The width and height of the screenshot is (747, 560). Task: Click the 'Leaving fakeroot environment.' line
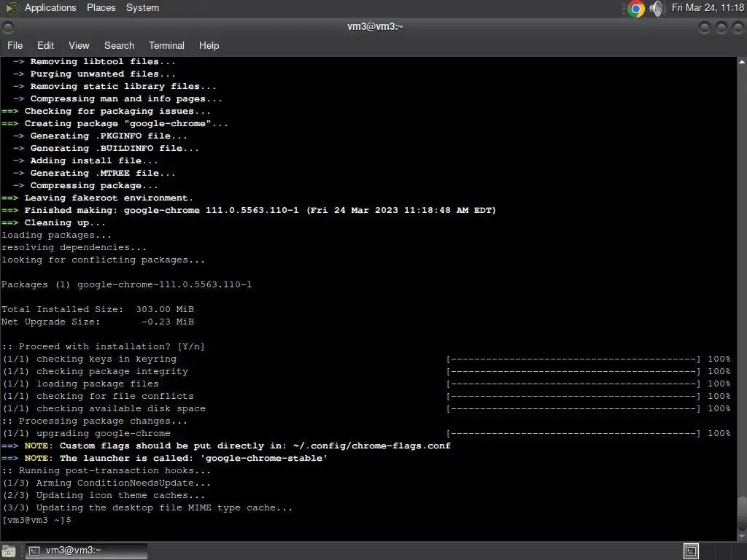(x=97, y=198)
